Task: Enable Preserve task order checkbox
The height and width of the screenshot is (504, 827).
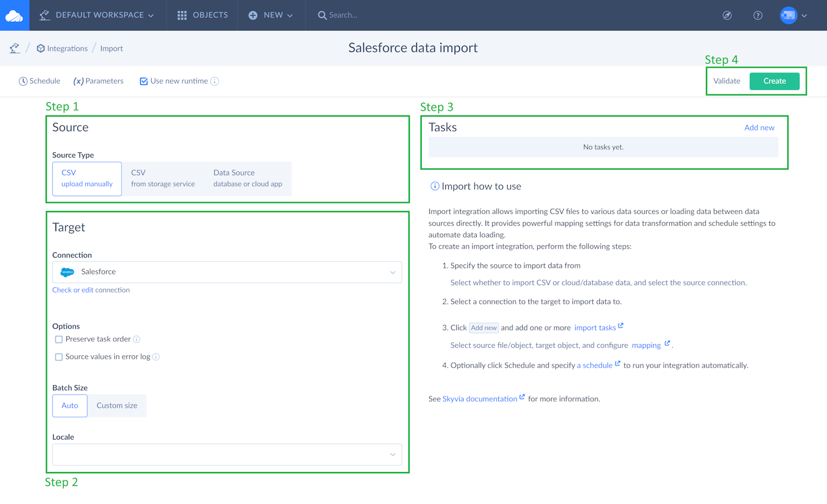Action: click(59, 340)
